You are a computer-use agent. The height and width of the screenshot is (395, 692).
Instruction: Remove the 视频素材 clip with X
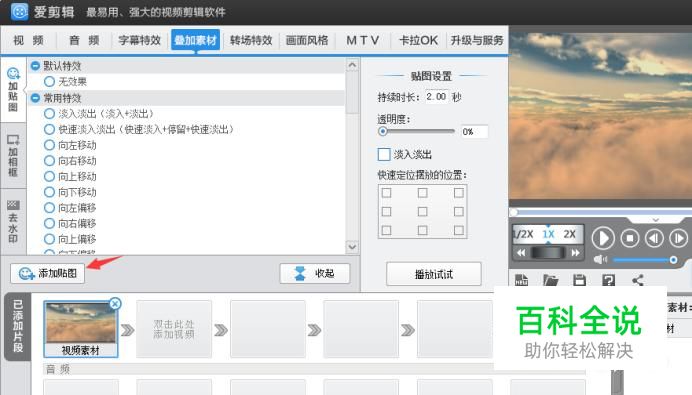click(x=115, y=304)
